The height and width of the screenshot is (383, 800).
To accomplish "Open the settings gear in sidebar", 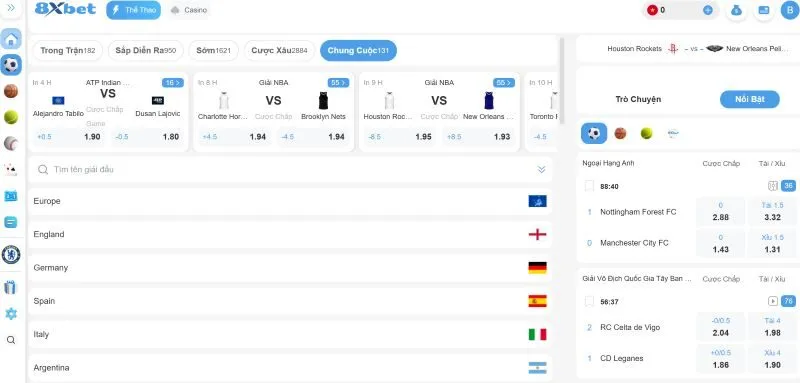I will pyautogui.click(x=11, y=314).
